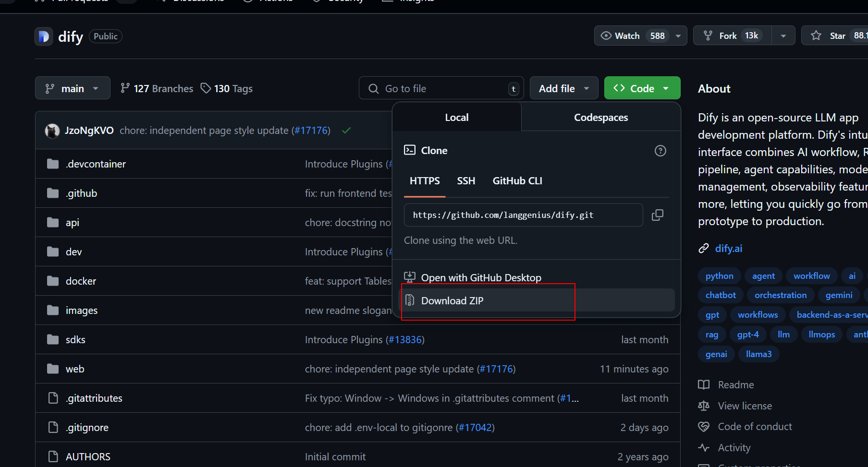Screen dimensions: 868x467
Task: Click the green commit status checkmark
Action: [x=346, y=131]
